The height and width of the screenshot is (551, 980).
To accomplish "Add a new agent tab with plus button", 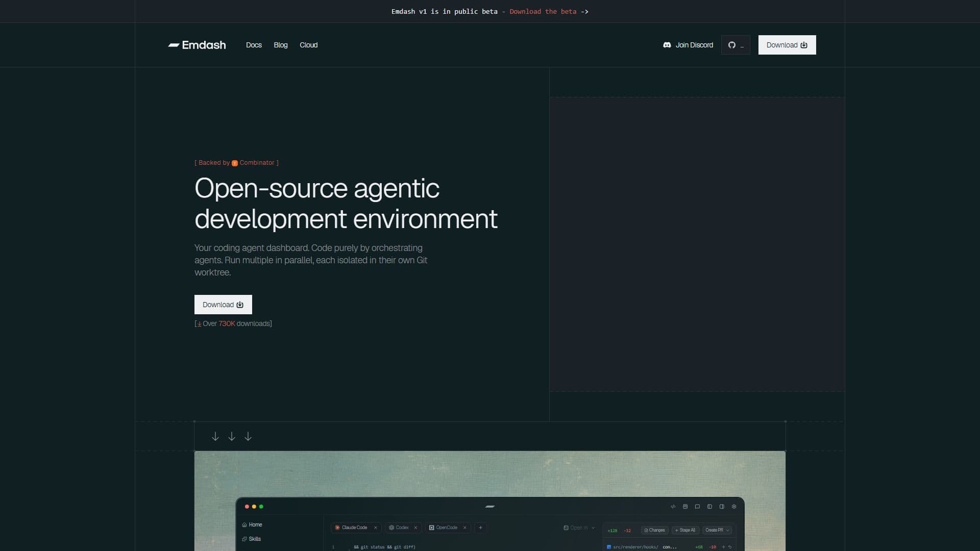I will [x=480, y=528].
